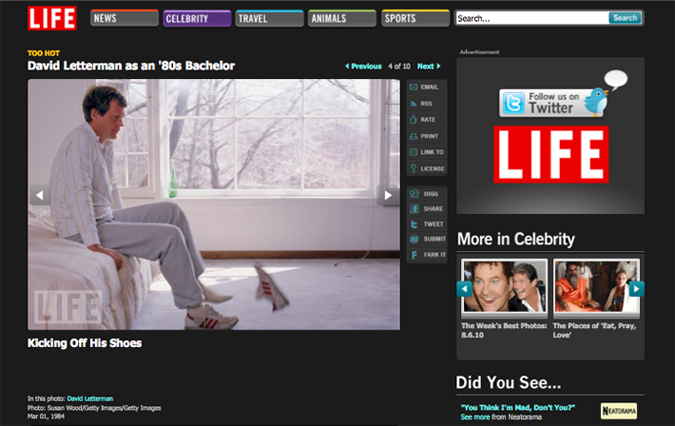Focus the Search input field
The height and width of the screenshot is (426, 675).
(x=531, y=18)
